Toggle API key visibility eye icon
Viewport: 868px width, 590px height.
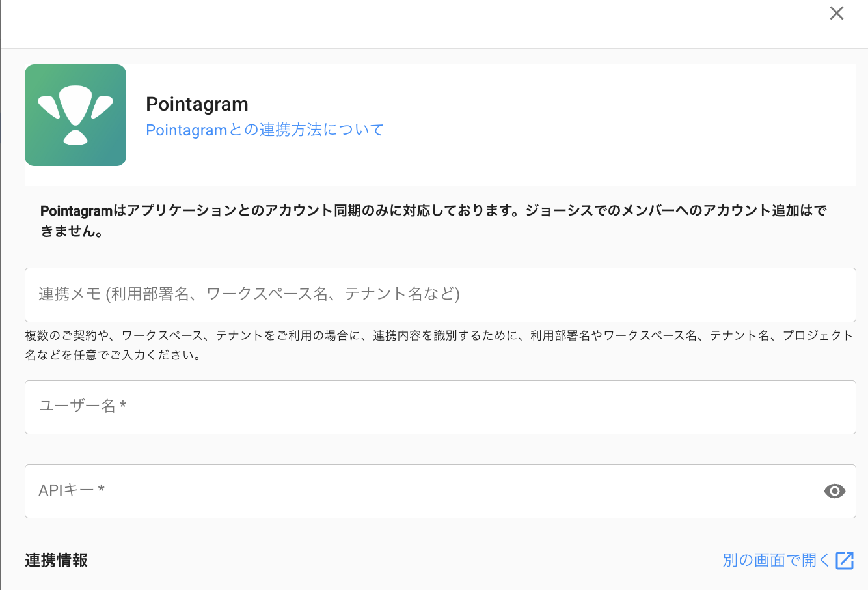click(x=834, y=491)
